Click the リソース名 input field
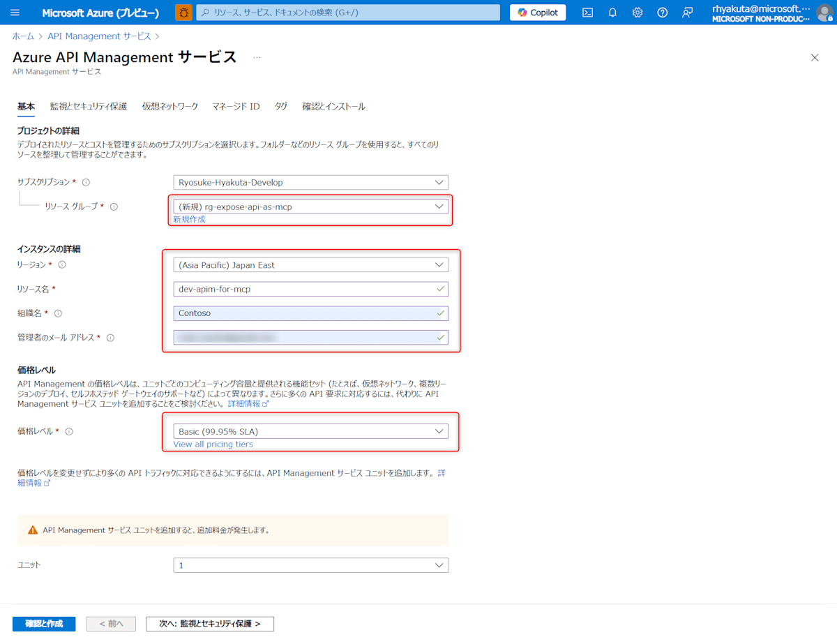Image resolution: width=837 pixels, height=644 pixels. pyautogui.click(x=311, y=289)
